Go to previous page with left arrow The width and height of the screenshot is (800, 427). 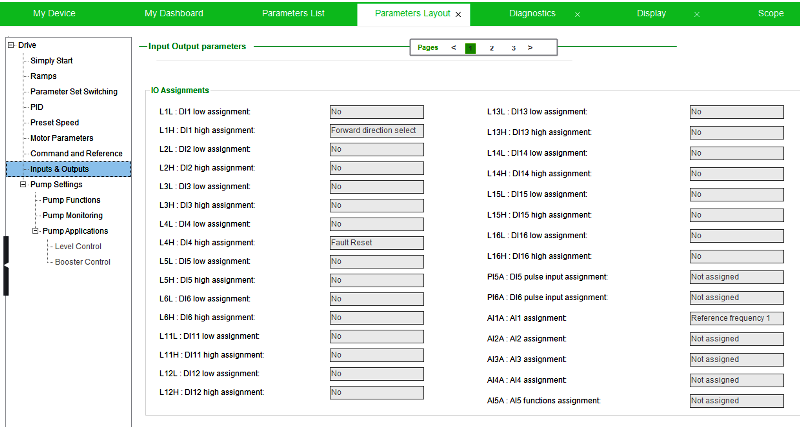[x=453, y=47]
